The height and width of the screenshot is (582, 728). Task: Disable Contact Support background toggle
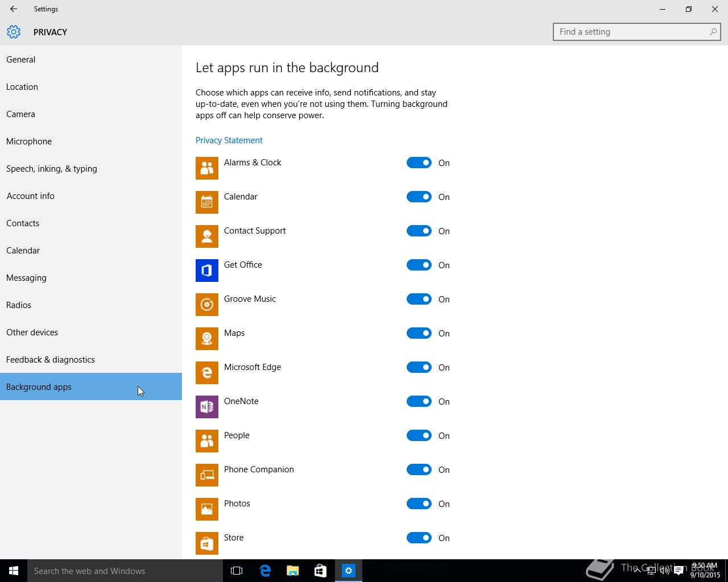click(419, 231)
